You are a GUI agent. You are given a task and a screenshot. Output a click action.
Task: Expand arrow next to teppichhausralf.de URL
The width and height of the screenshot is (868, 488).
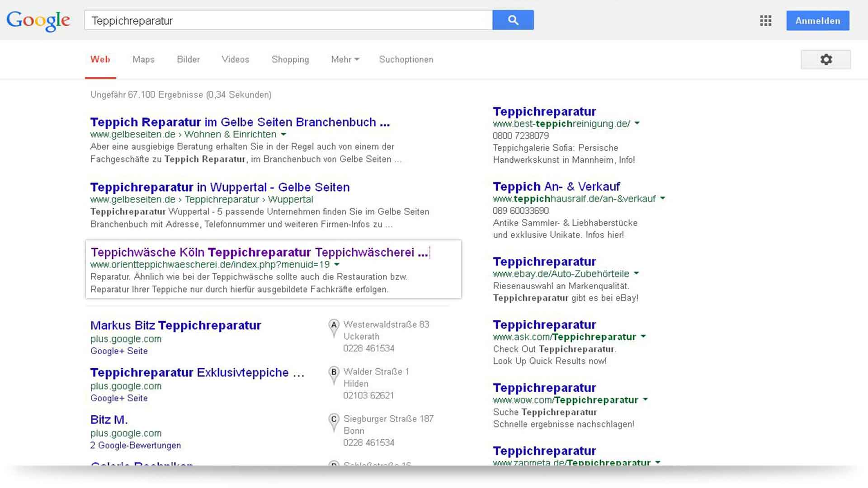[662, 198]
